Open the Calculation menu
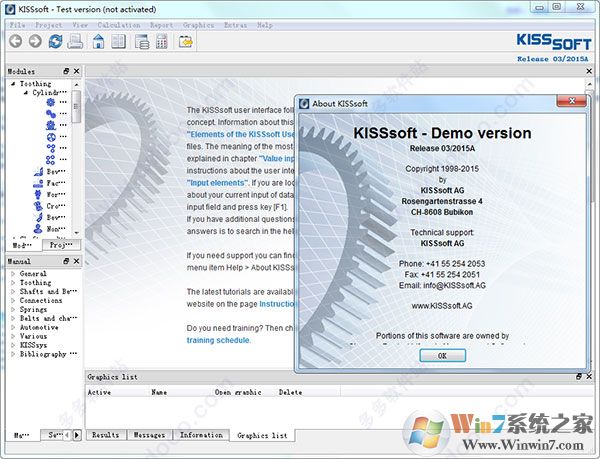Screen dimensions: 600x459 tap(119, 22)
